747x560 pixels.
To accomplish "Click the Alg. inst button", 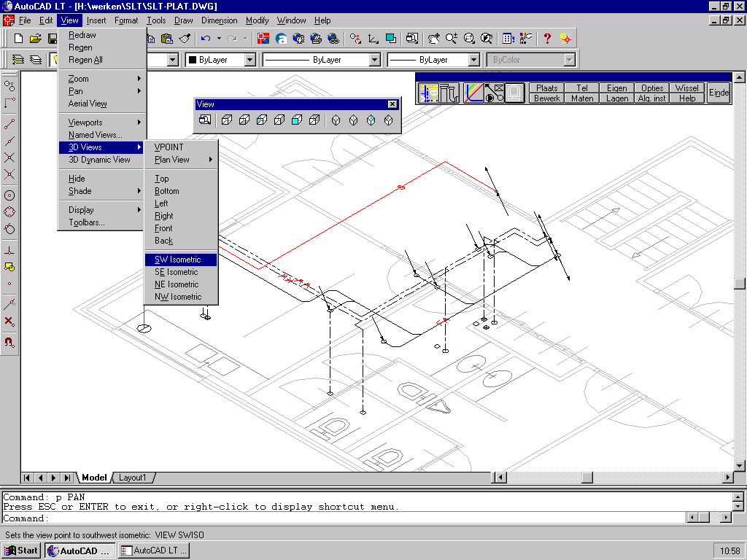I will click(652, 98).
